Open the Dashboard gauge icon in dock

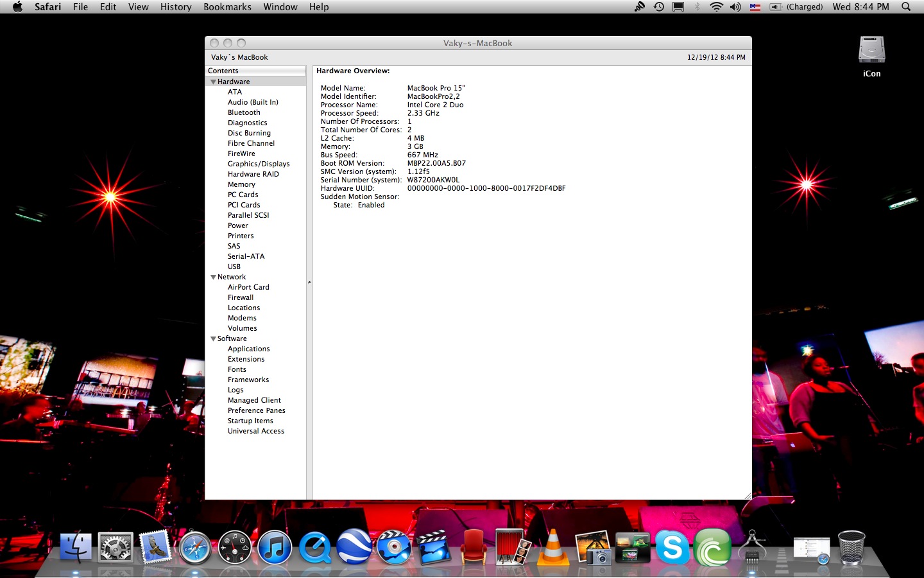pyautogui.click(x=234, y=548)
